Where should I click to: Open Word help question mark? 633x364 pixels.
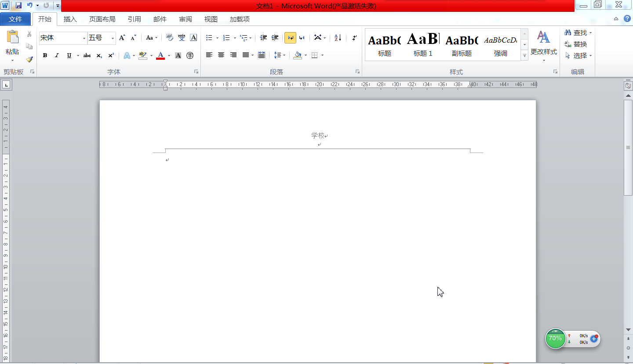pyautogui.click(x=627, y=18)
